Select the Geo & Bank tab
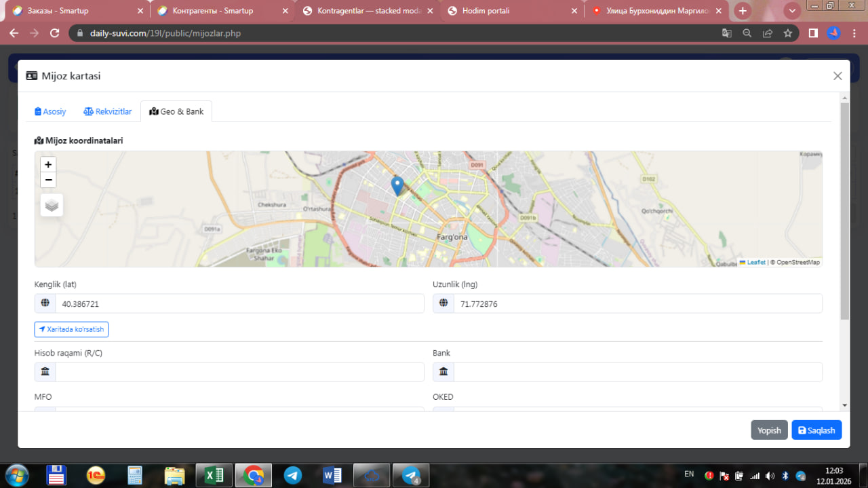868x488 pixels. (x=176, y=111)
